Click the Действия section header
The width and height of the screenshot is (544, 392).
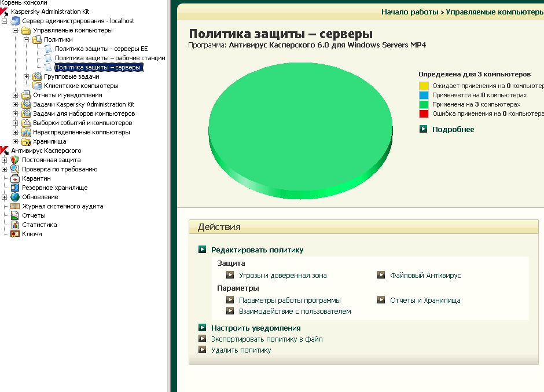coord(363,227)
